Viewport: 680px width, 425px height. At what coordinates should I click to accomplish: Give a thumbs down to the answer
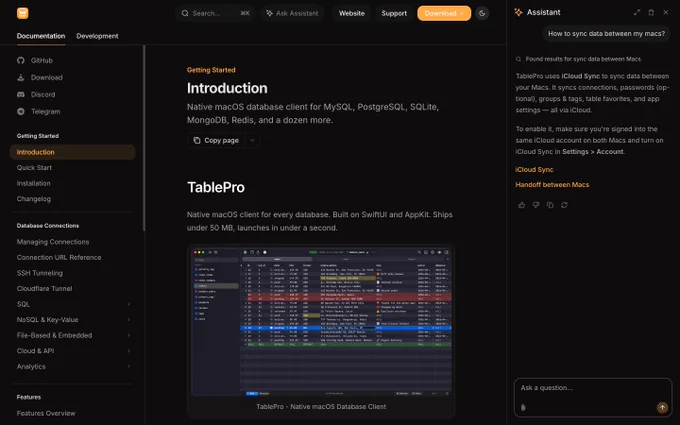pyautogui.click(x=536, y=205)
